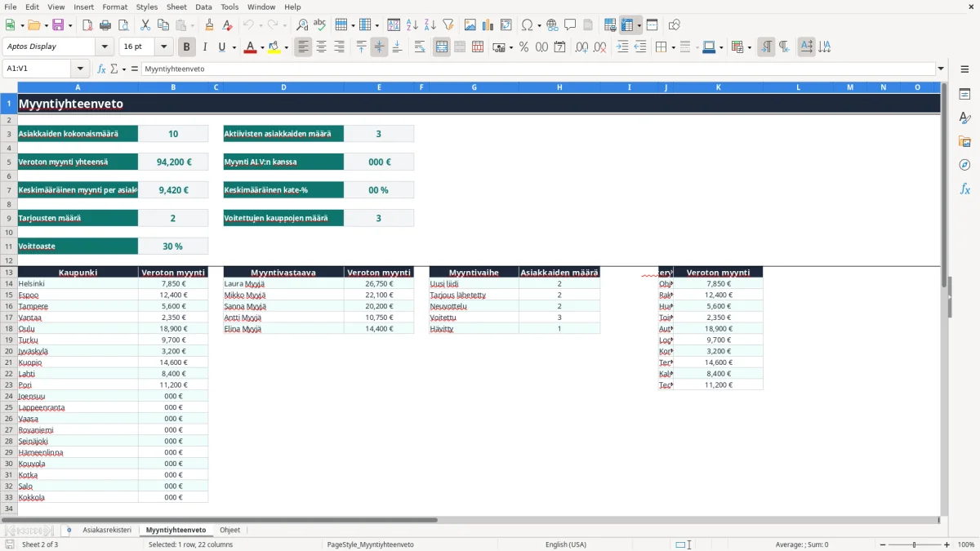Open conditional formatting dropdown arrow
Screen dimensions: 980x551
[x=749, y=47]
